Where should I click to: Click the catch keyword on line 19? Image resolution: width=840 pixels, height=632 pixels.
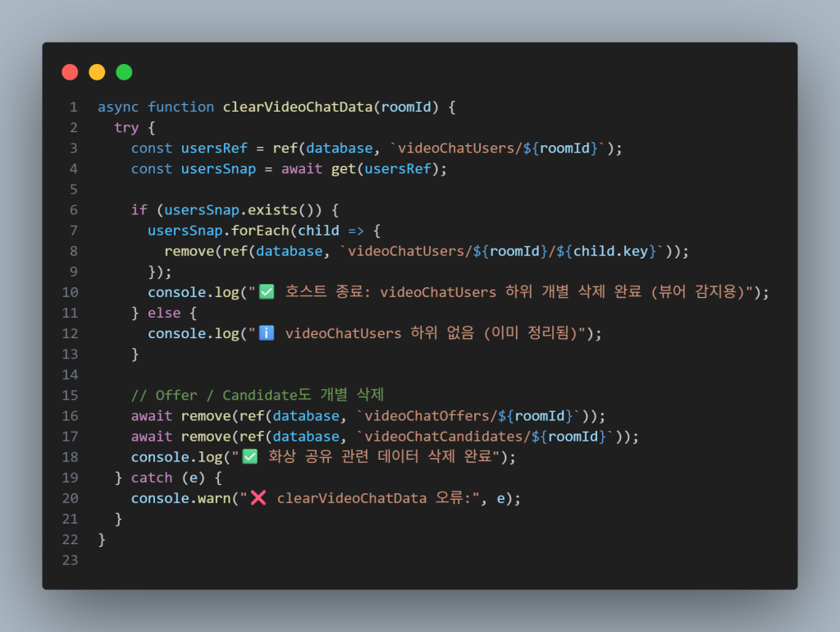pos(152,478)
